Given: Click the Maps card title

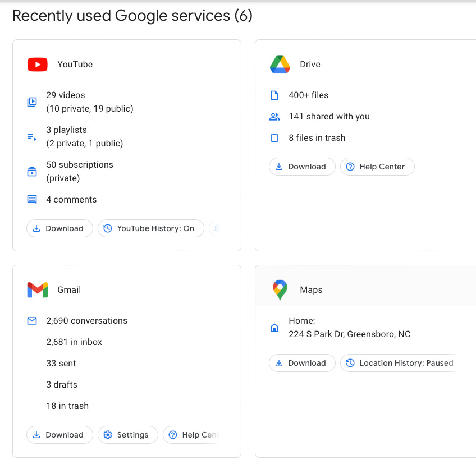Looking at the screenshot, I should click(x=311, y=290).
